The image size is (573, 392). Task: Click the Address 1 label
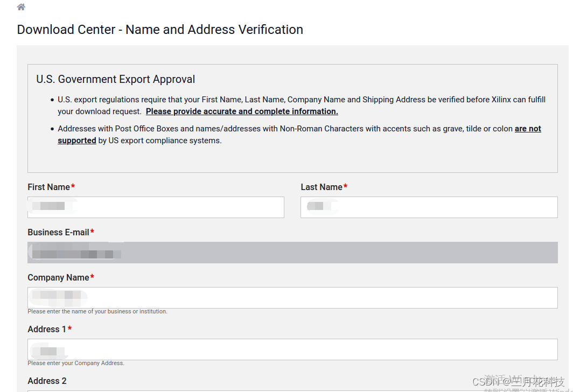click(47, 329)
